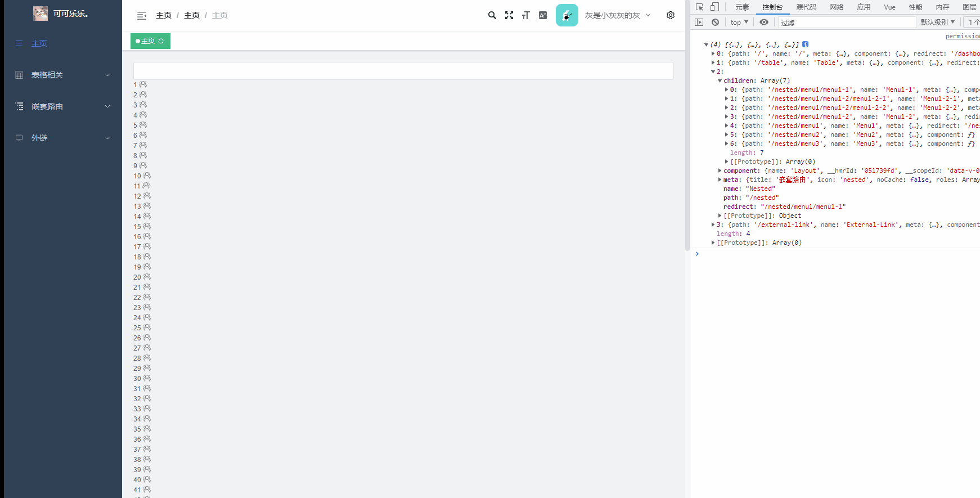The image size is (980, 498).
Task: Expand console entry 0 with path '/'
Action: [713, 53]
